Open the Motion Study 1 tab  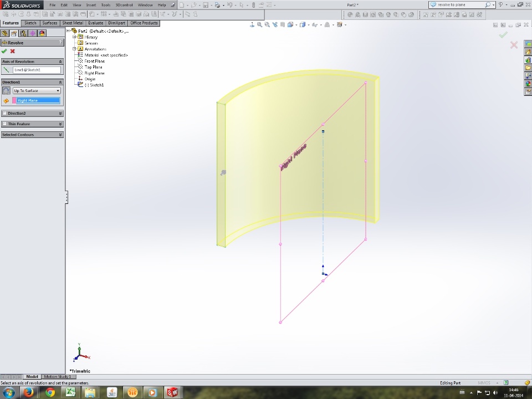coord(57,377)
